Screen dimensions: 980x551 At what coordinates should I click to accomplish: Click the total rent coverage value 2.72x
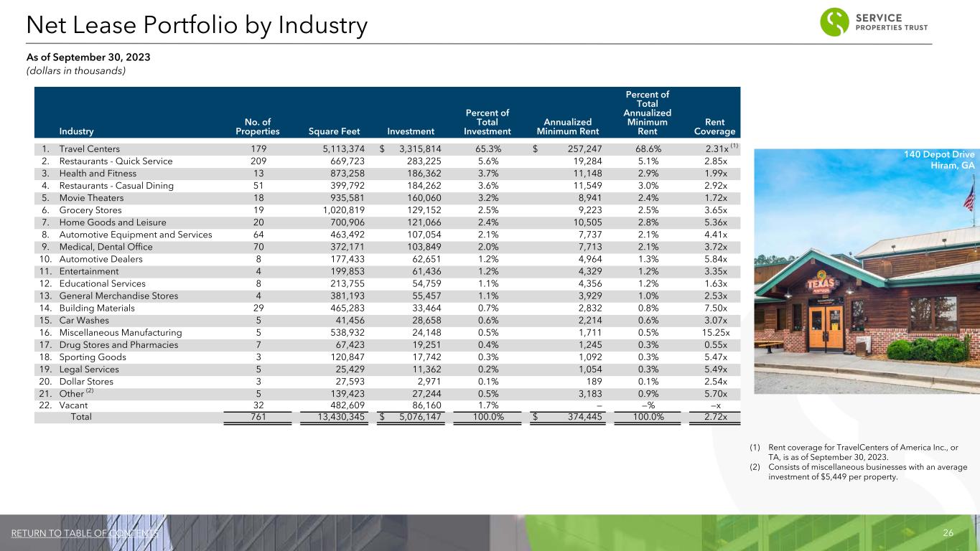pyautogui.click(x=715, y=418)
